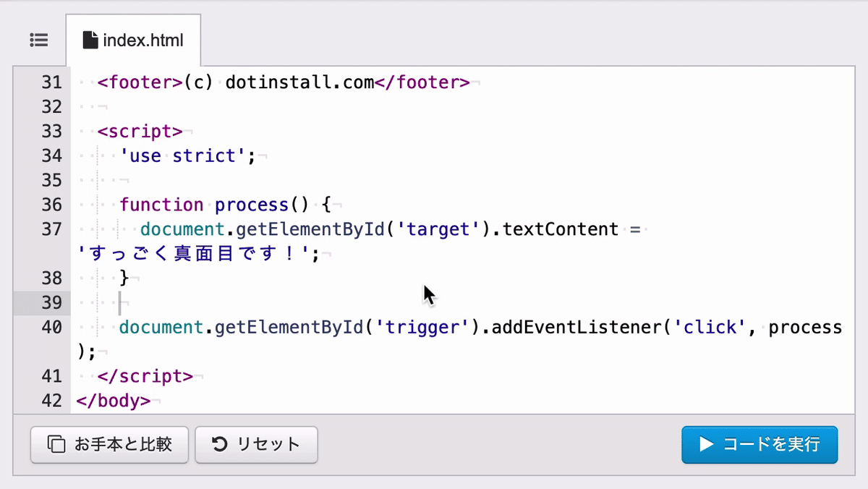Click the 'function' keyword on line 36
Image resolution: width=868 pixels, height=489 pixels.
(x=161, y=205)
